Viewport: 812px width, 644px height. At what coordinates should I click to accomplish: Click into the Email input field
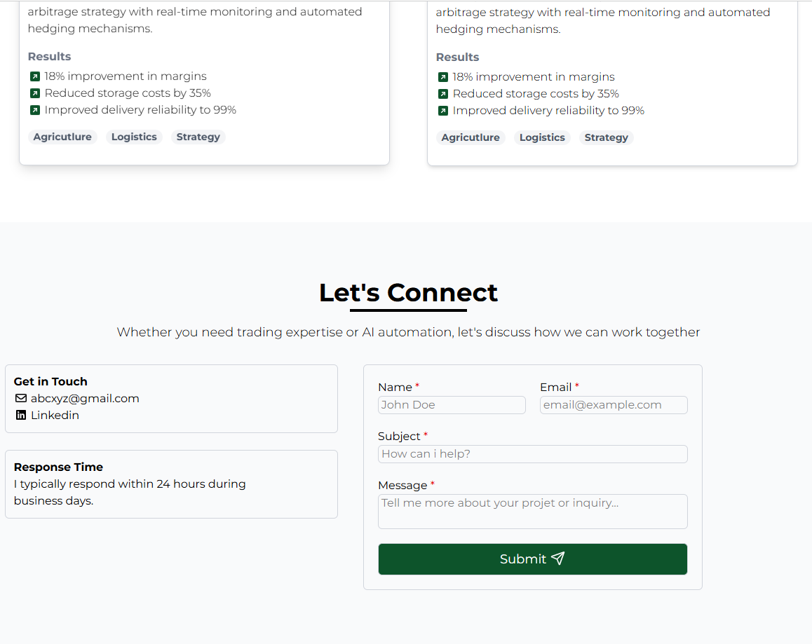614,405
